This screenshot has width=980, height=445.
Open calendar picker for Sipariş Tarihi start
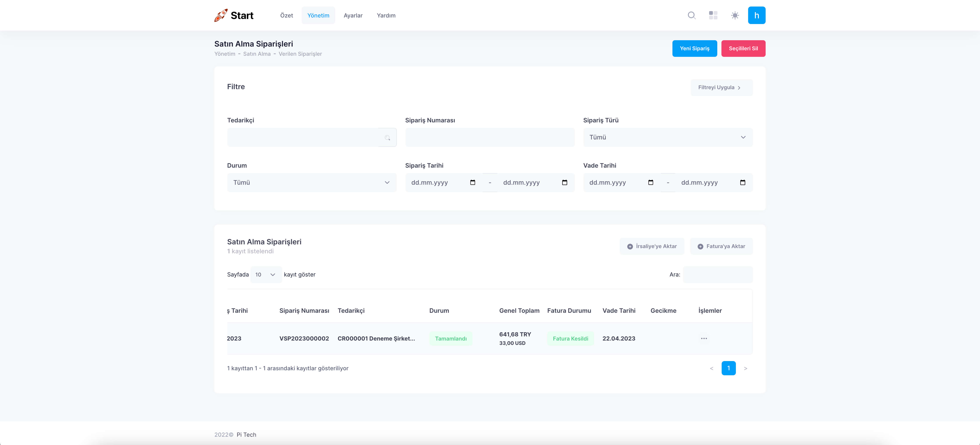(x=472, y=183)
